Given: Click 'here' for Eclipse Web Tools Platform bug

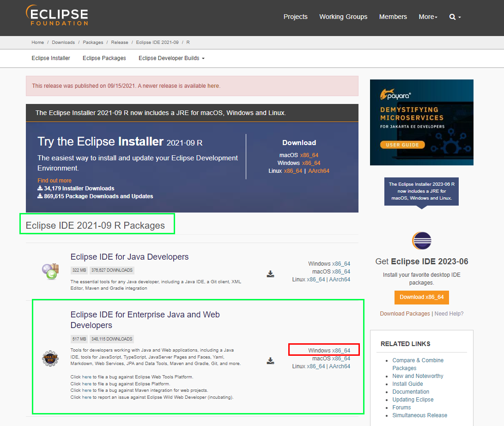Looking at the screenshot, I should [x=86, y=377].
